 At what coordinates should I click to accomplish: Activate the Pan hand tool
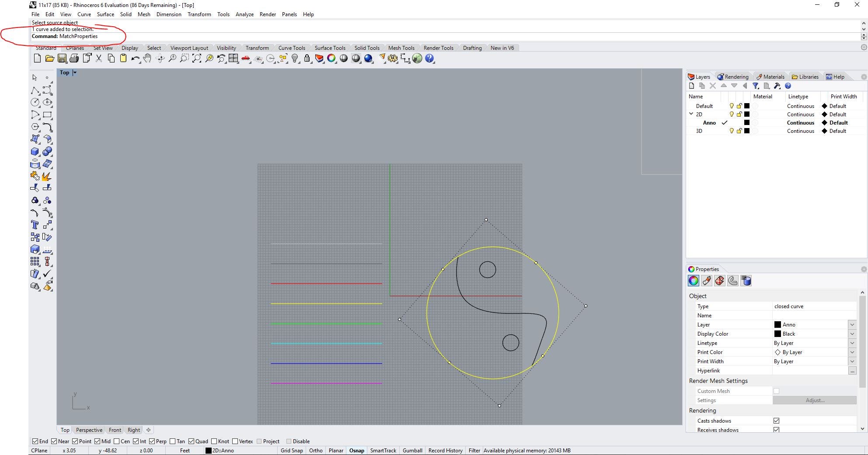[x=147, y=59]
